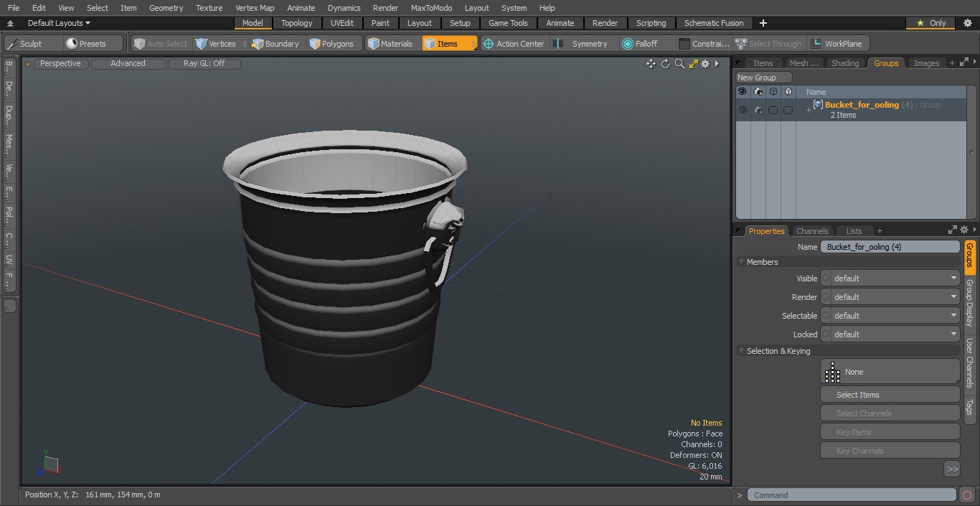Switch to Images panel tab
980x506 pixels.
926,63
